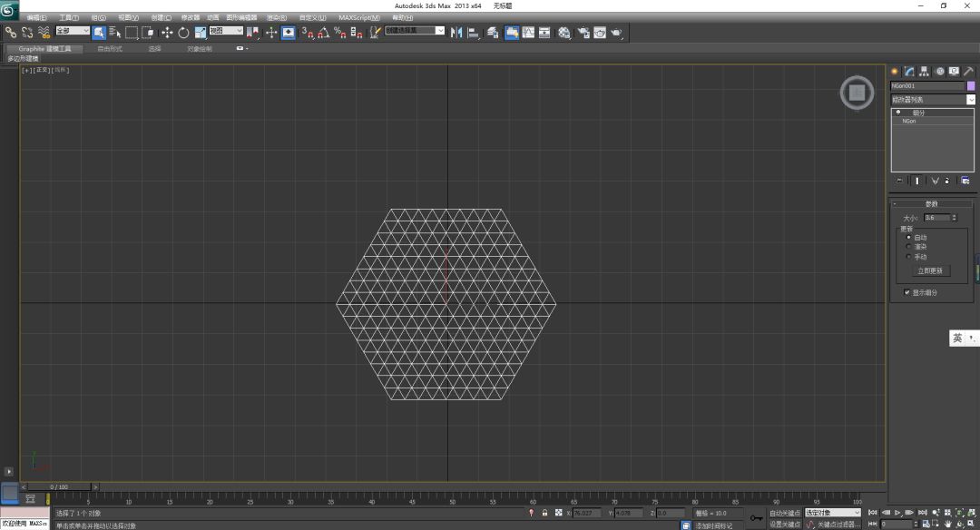Expand the modifier list dropdown
The image size is (980, 530).
click(x=970, y=100)
